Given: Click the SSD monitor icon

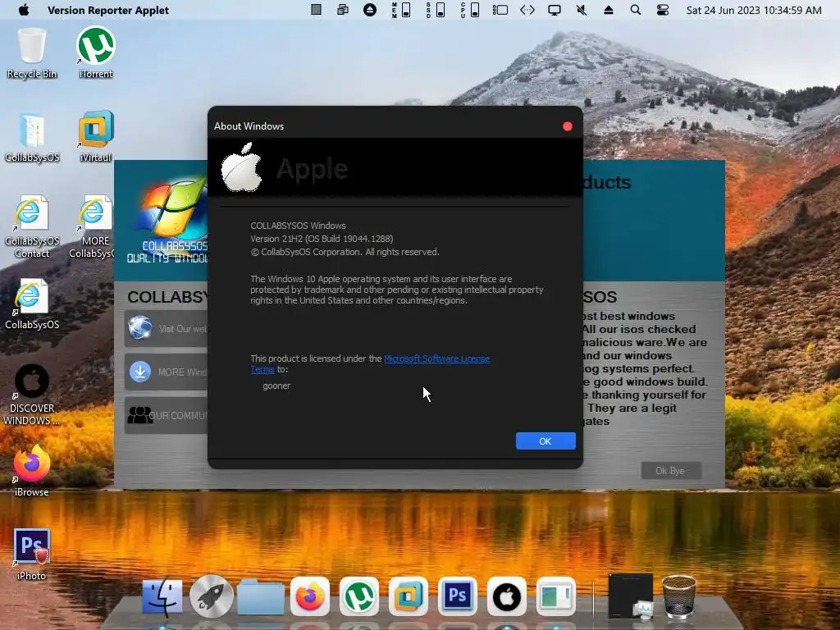Looking at the screenshot, I should point(436,10).
